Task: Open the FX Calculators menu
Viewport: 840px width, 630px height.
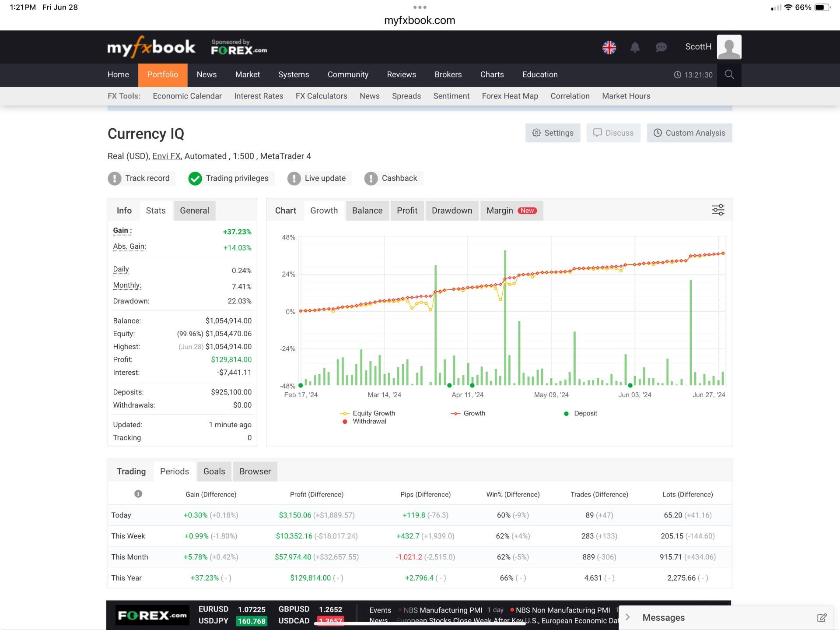Action: (x=322, y=96)
